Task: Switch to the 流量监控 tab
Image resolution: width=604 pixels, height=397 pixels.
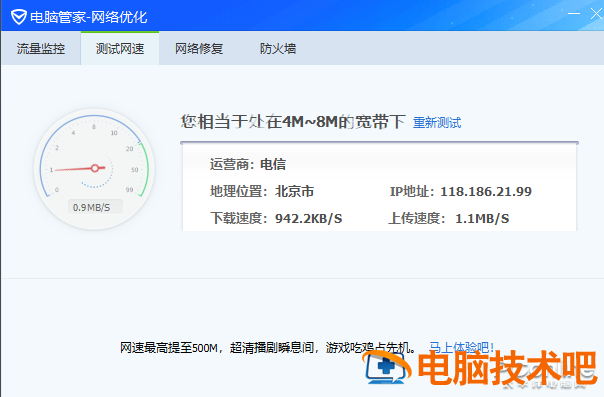Action: tap(41, 49)
